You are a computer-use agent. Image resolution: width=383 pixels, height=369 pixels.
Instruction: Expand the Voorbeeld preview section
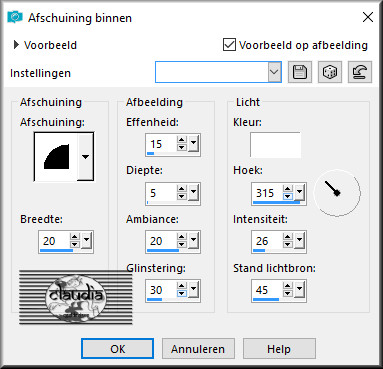click(16, 45)
